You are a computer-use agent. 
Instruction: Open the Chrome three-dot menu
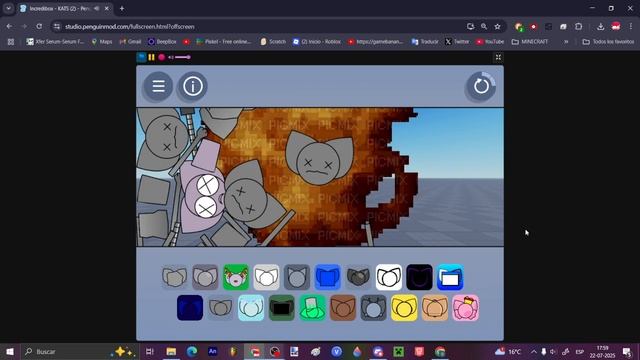pos(631,27)
